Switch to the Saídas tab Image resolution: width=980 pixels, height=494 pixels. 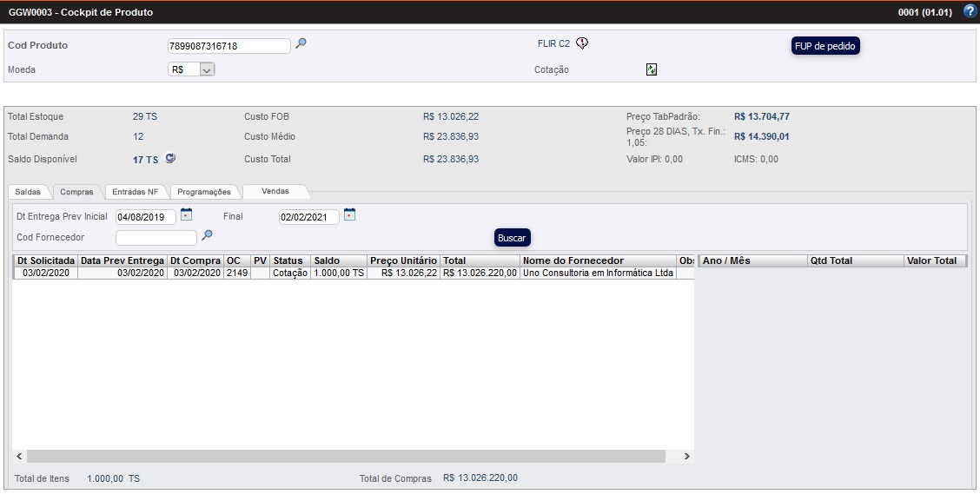pyautogui.click(x=28, y=192)
